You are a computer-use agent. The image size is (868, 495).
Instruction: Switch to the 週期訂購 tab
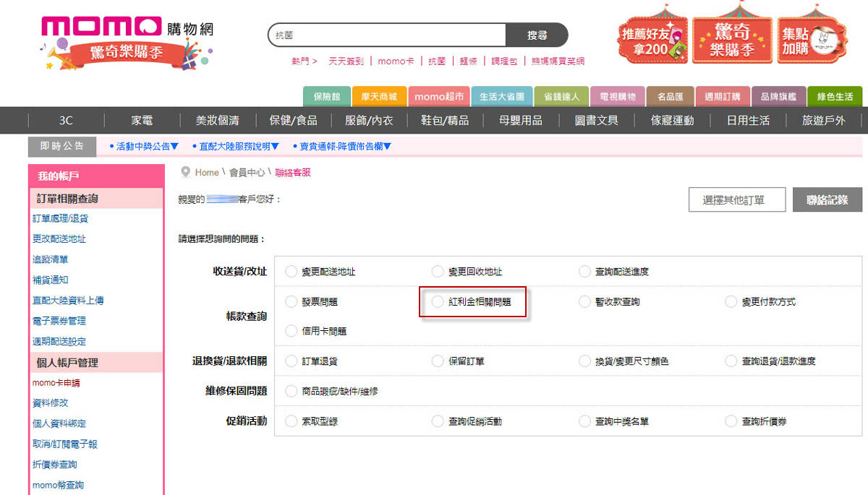(723, 97)
